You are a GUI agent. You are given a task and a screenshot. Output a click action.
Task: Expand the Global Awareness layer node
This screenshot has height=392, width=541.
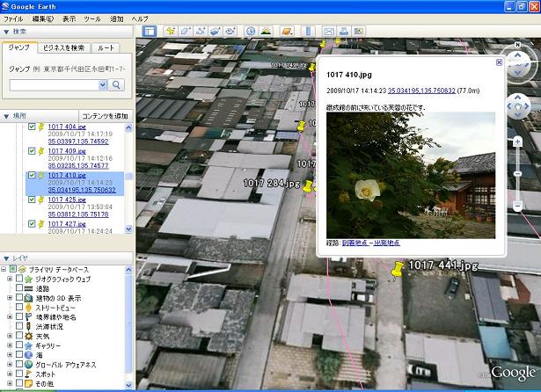tap(10, 364)
